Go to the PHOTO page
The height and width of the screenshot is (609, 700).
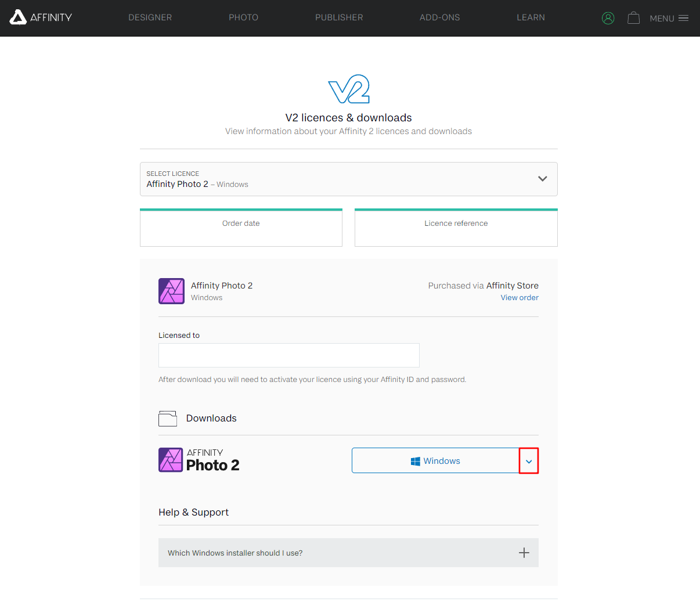click(x=243, y=17)
